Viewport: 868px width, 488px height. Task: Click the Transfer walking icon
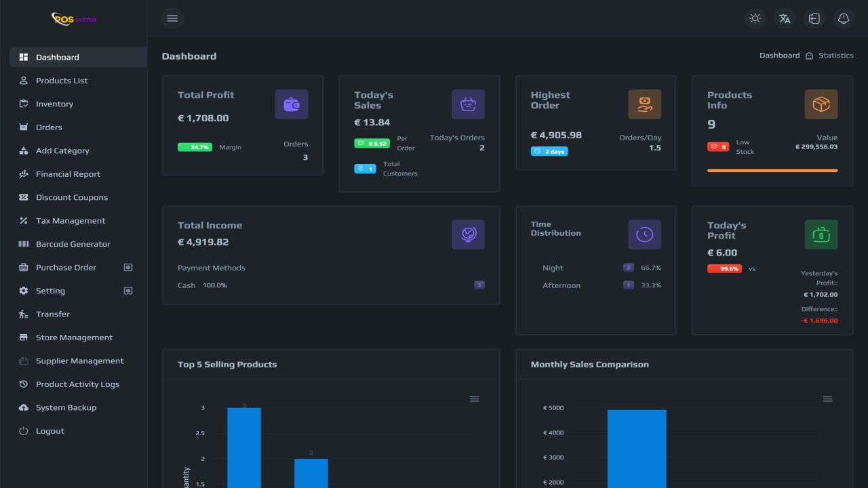click(24, 314)
